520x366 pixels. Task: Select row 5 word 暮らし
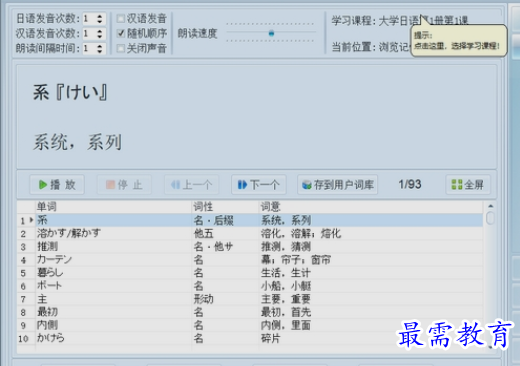(250, 273)
